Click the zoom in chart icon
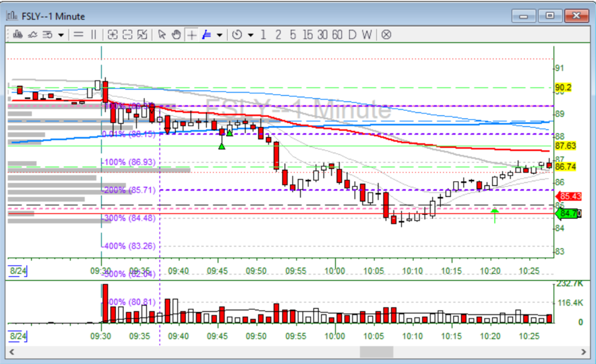The height and width of the screenshot is (364, 596). pyautogui.click(x=112, y=35)
